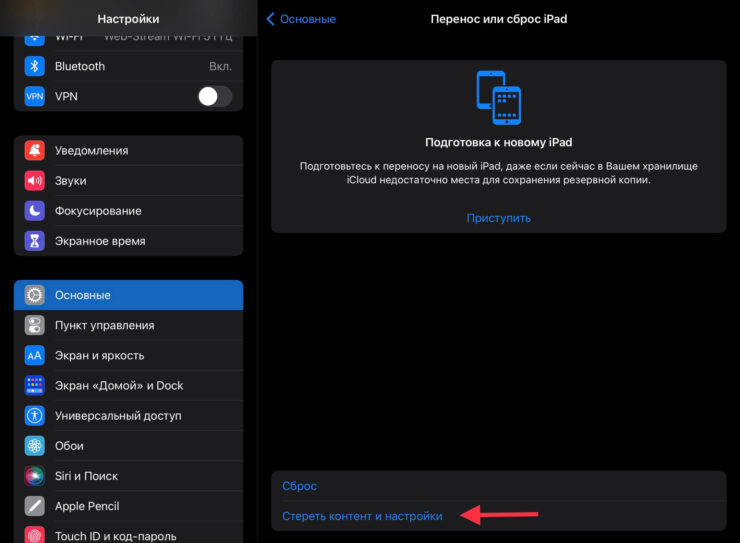Open the Apple Pencil row
This screenshot has width=740, height=543.
click(128, 506)
